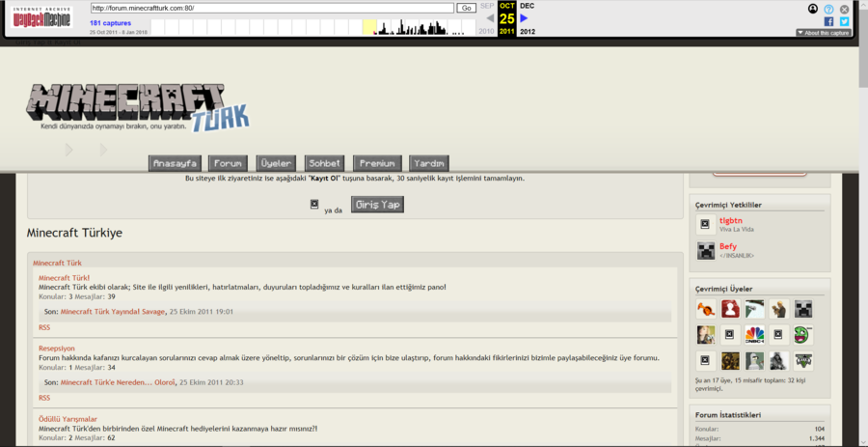The image size is (868, 447).
Task: Open the Yardım navigation tab
Action: coord(429,163)
